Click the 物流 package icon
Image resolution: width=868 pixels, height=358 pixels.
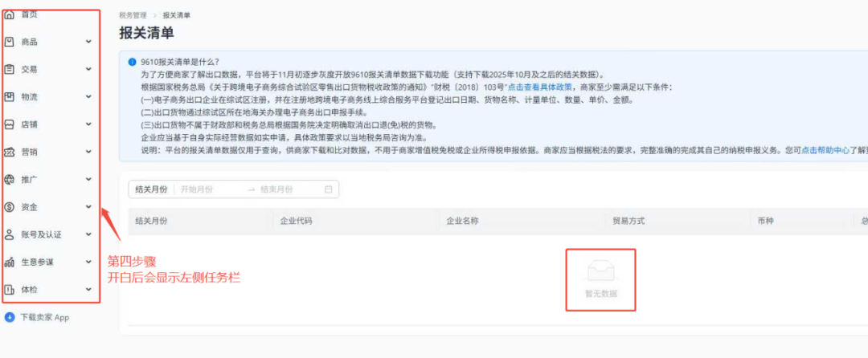(x=9, y=96)
